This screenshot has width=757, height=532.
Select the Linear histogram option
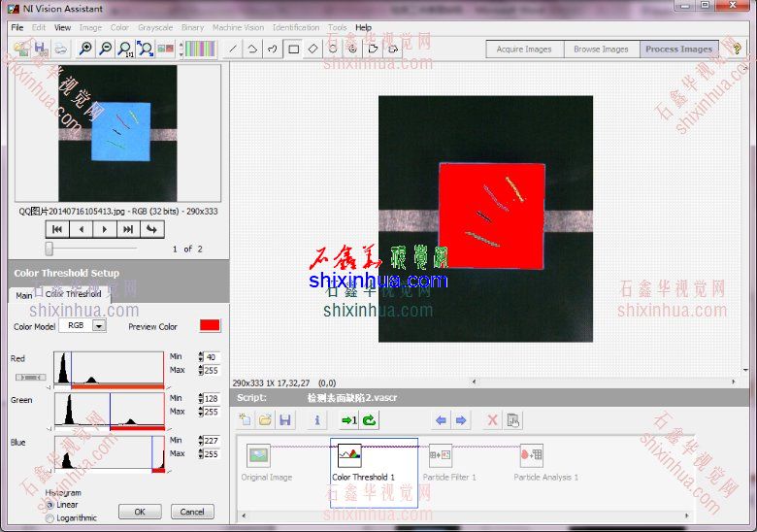coord(50,505)
